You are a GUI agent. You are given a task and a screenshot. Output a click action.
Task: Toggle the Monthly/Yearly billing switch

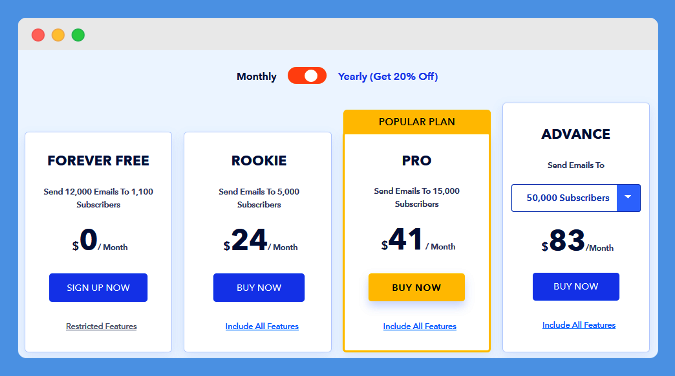307,76
